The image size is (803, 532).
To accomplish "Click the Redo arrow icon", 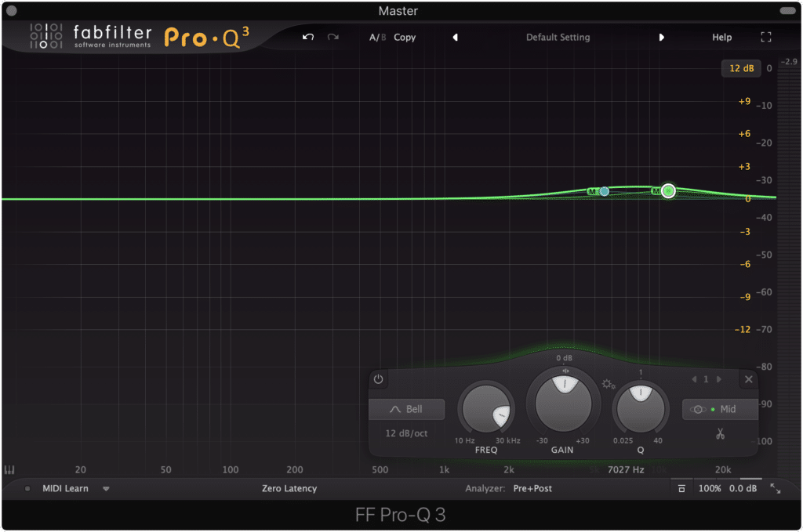I will [x=332, y=37].
